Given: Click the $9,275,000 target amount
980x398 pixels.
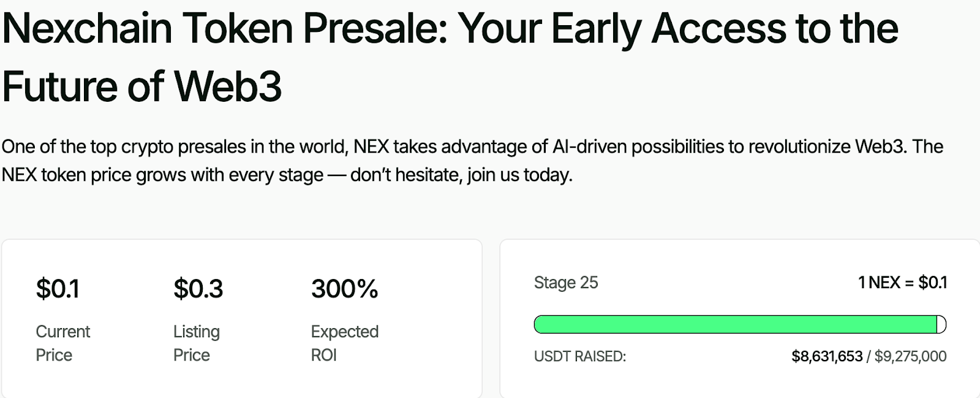Looking at the screenshot, I should pyautogui.click(x=910, y=356).
